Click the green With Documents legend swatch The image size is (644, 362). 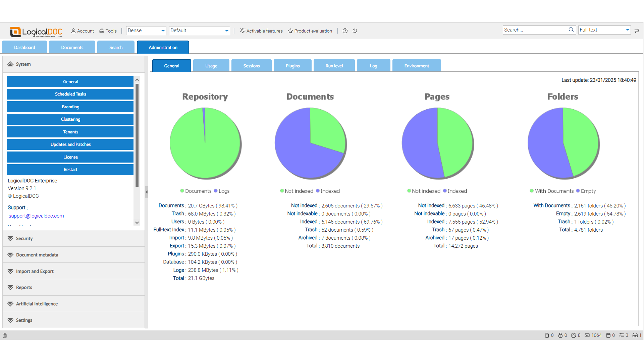pyautogui.click(x=531, y=191)
